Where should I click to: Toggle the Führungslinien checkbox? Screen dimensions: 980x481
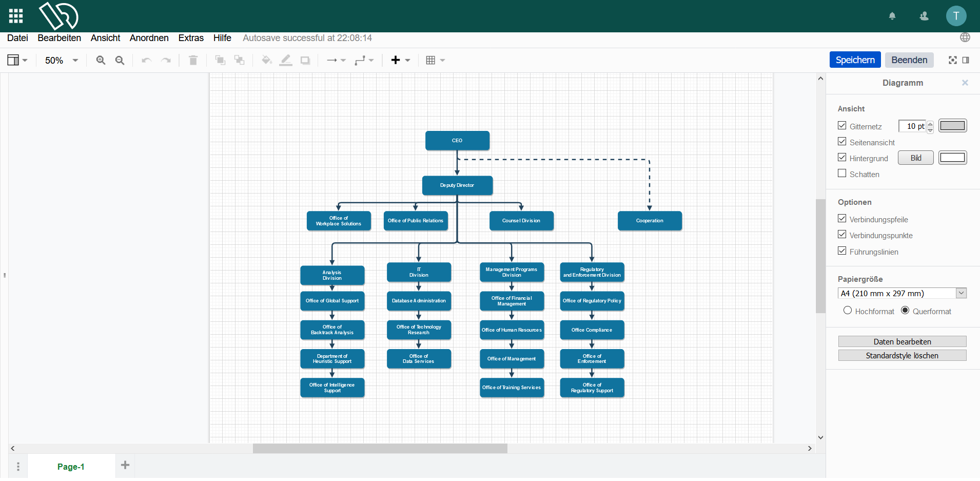tap(842, 251)
